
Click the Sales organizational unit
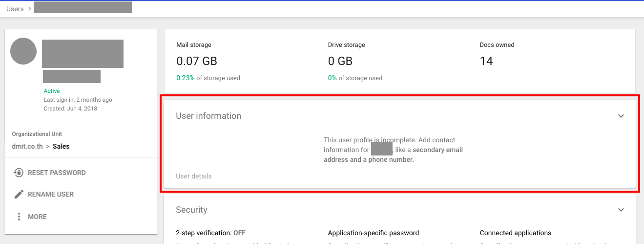coord(61,146)
